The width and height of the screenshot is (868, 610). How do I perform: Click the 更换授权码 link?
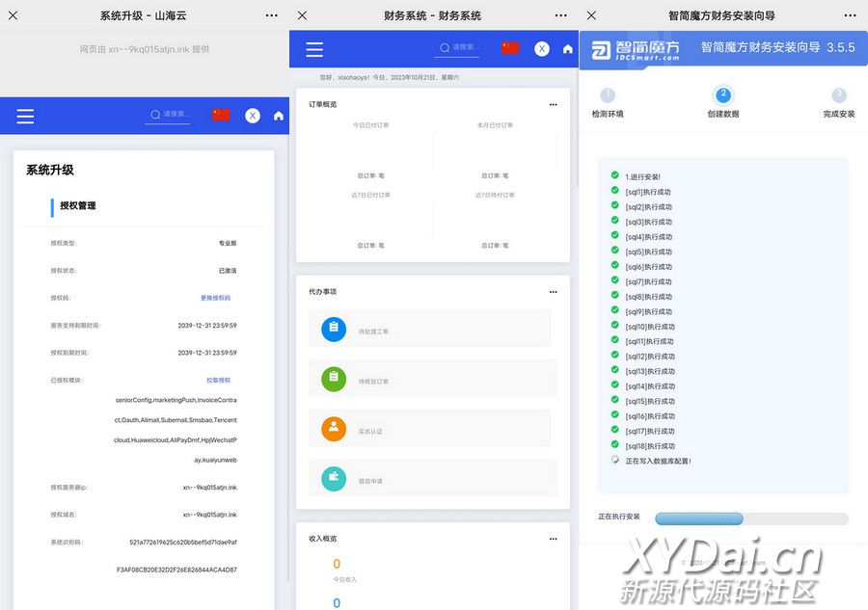215,298
